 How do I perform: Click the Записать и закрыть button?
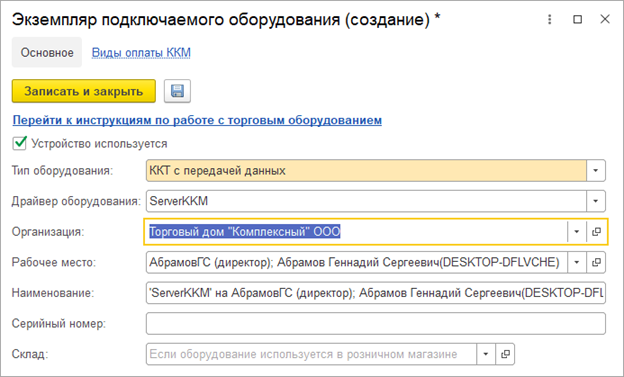[84, 91]
